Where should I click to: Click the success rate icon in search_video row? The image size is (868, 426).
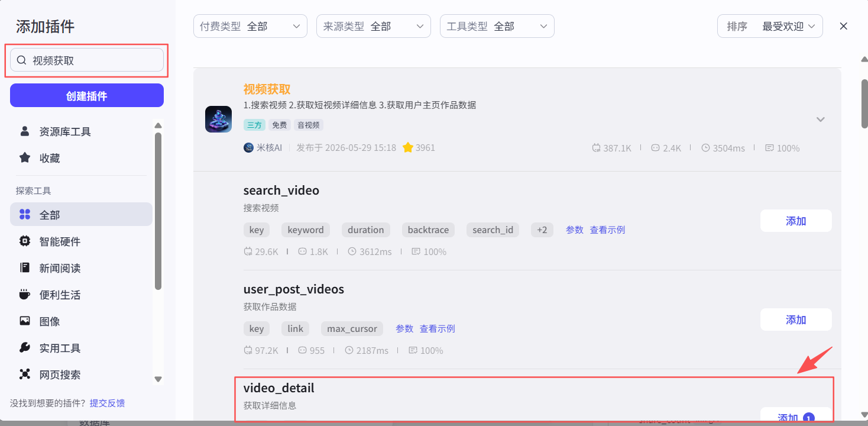pos(416,251)
